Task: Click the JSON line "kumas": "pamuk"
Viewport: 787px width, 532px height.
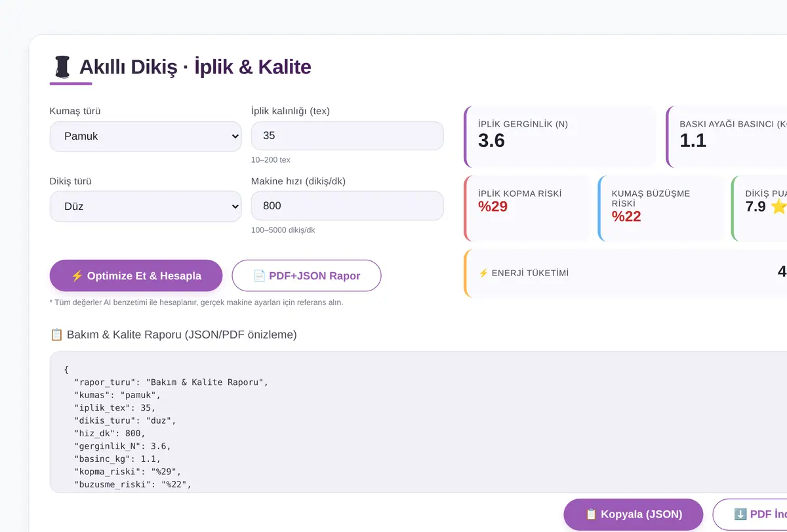Action: point(117,395)
